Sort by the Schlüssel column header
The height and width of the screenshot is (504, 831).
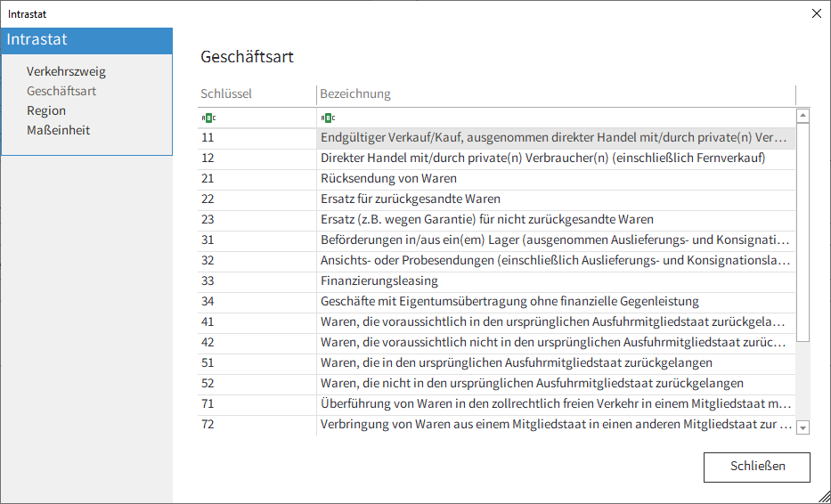coord(257,93)
